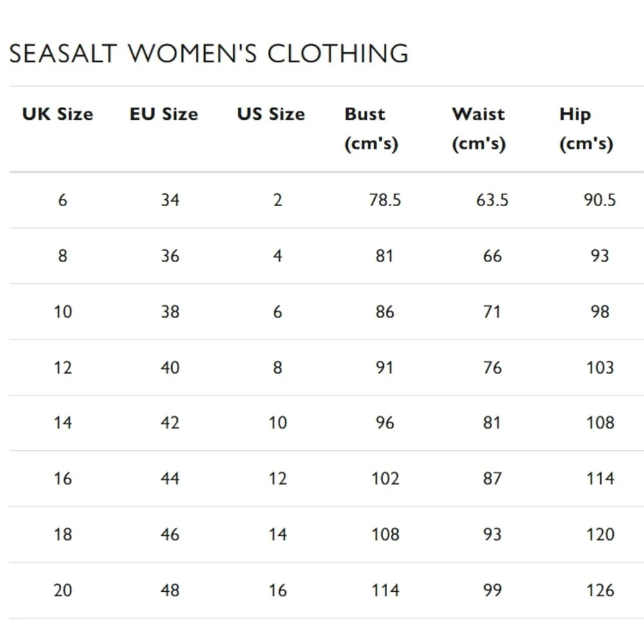Select EU size 38 cell
Screen dimensions: 644x644
coord(170,312)
